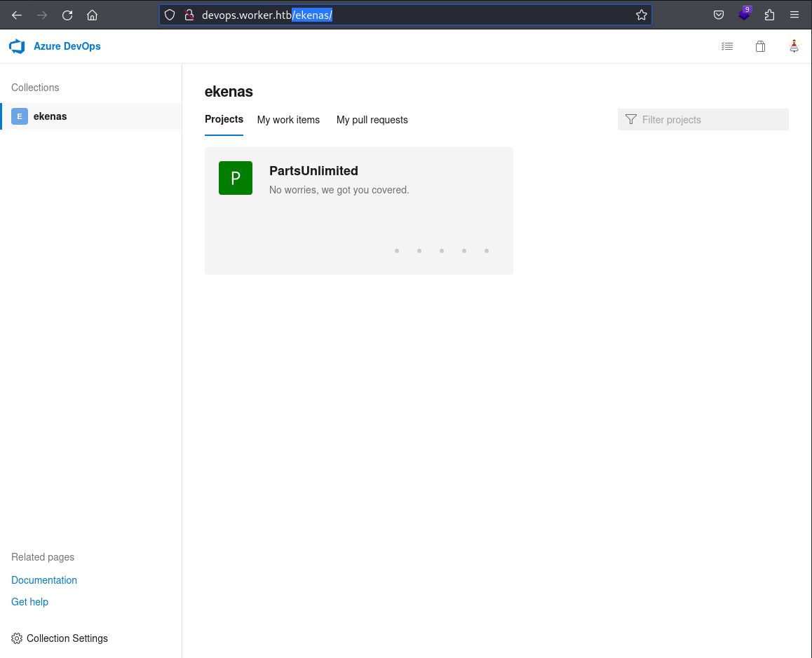Select the Projects tab
Viewport: 812px width, 658px height.
(x=224, y=120)
